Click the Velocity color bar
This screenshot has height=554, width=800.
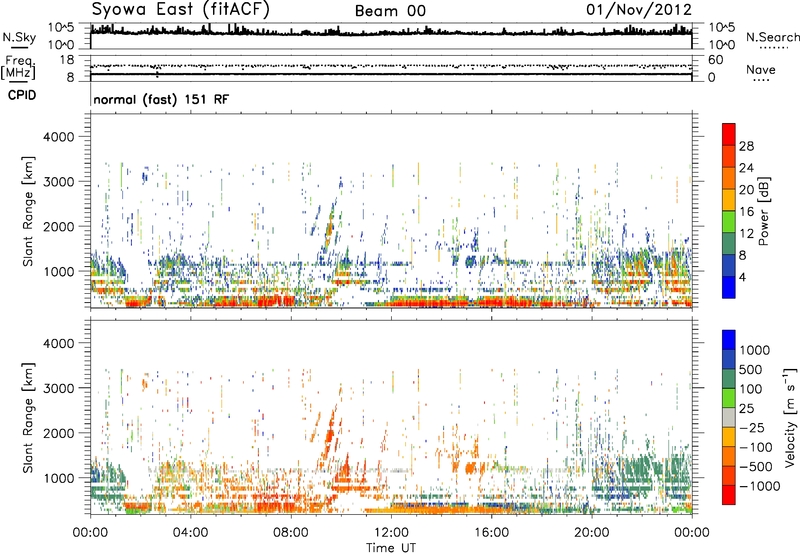coord(729,417)
